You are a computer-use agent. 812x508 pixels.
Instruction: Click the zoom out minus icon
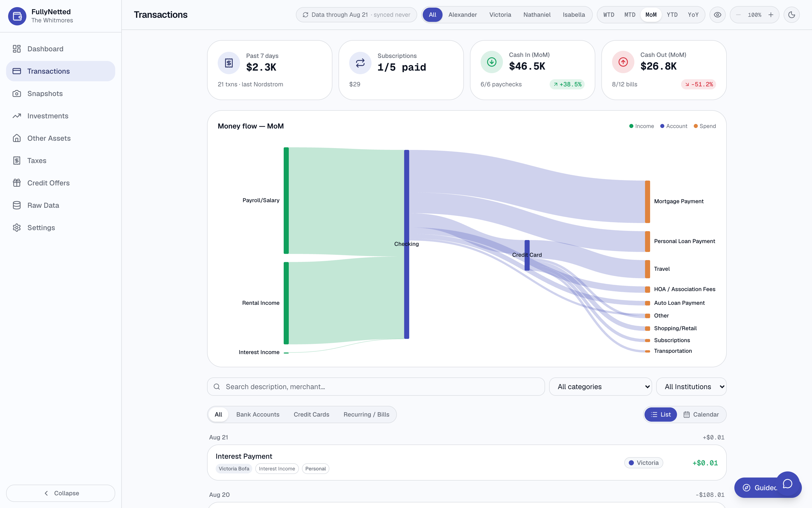pyautogui.click(x=738, y=15)
